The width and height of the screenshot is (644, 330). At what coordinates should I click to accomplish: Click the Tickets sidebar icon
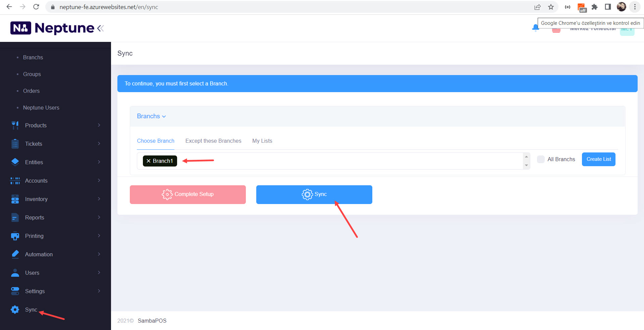[15, 144]
